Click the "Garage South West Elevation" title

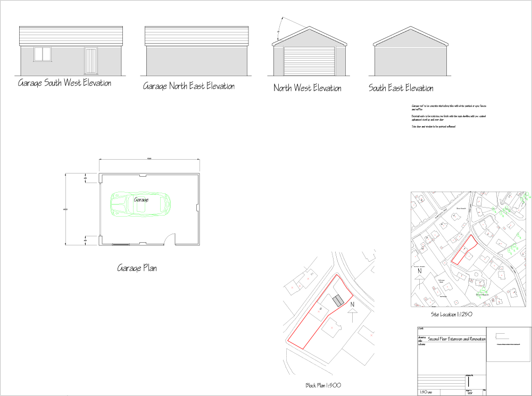tap(64, 83)
